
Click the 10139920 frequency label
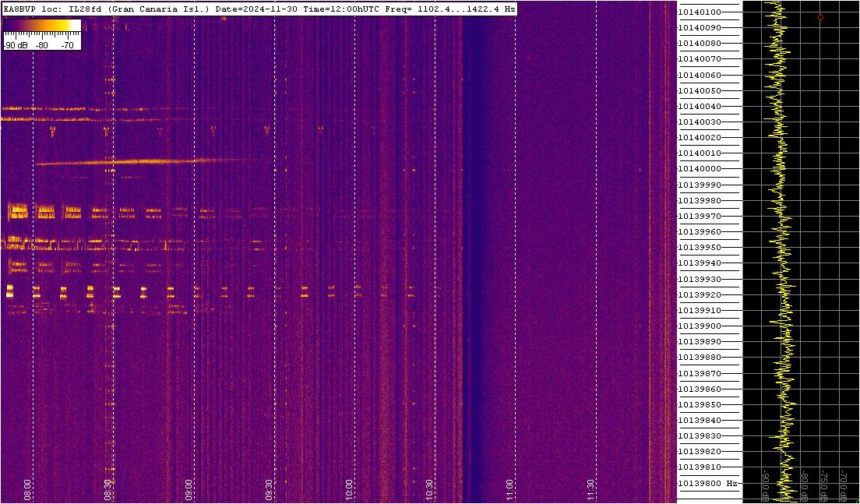coord(700,294)
